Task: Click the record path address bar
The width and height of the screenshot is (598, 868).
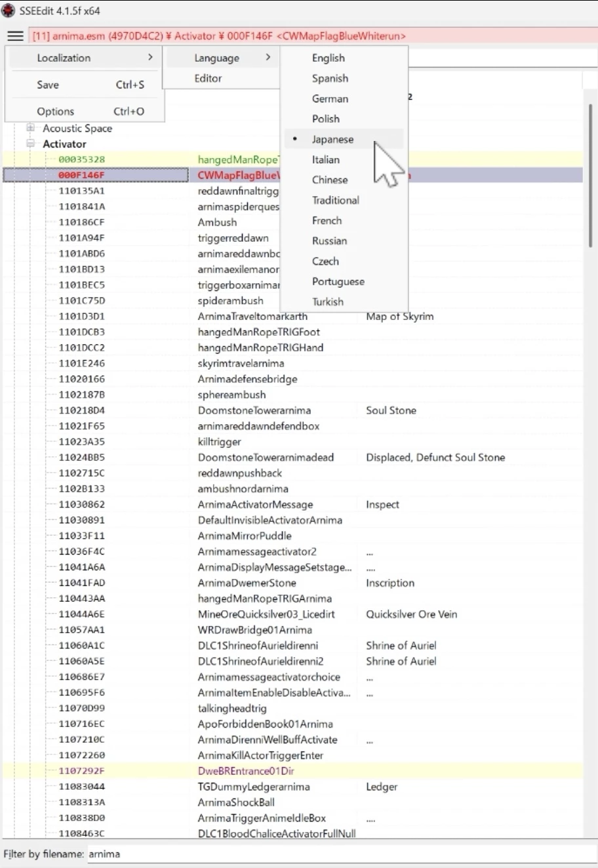Action: [312, 36]
